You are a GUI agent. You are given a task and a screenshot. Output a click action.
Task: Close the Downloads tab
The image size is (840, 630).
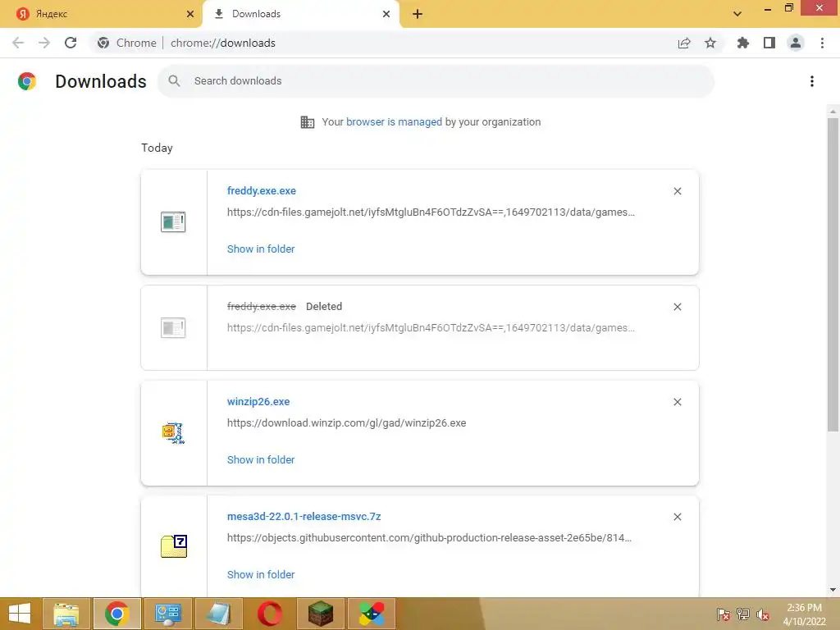pyautogui.click(x=386, y=14)
